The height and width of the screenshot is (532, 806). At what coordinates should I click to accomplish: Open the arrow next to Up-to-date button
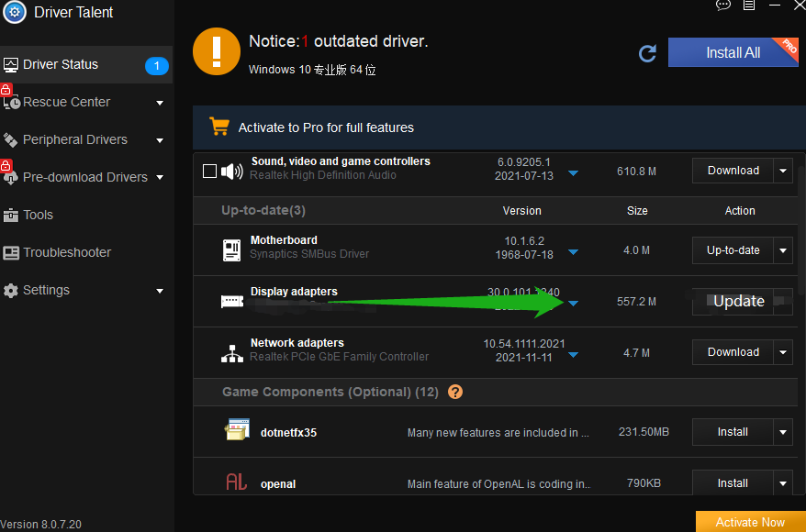tap(783, 250)
